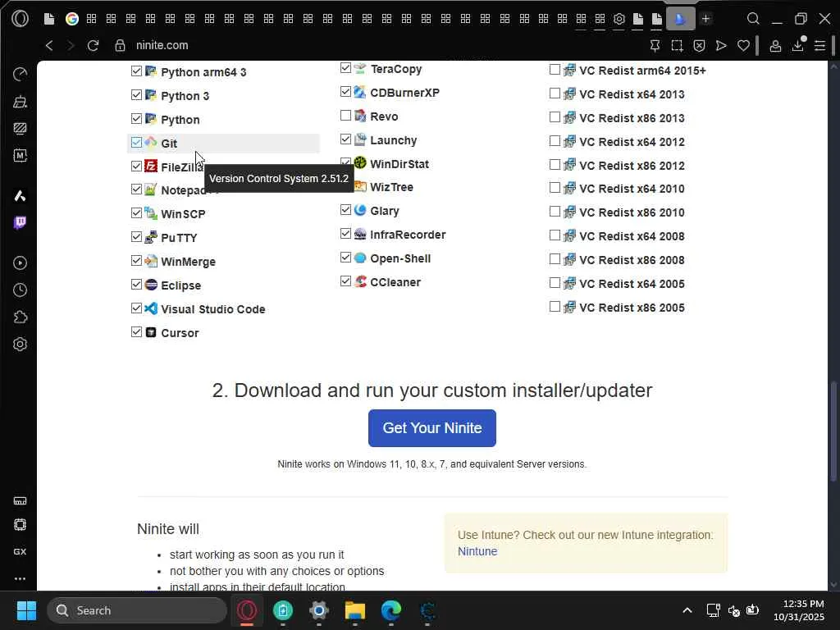Viewport: 840px width, 630px height.
Task: Open settings gear in sidebar
Action: point(20,345)
